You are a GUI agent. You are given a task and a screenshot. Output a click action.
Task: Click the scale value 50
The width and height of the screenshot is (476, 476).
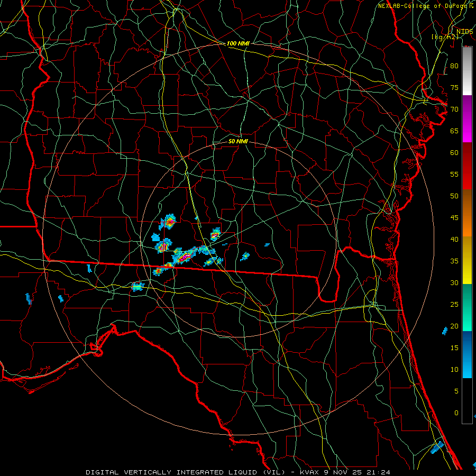454,196
